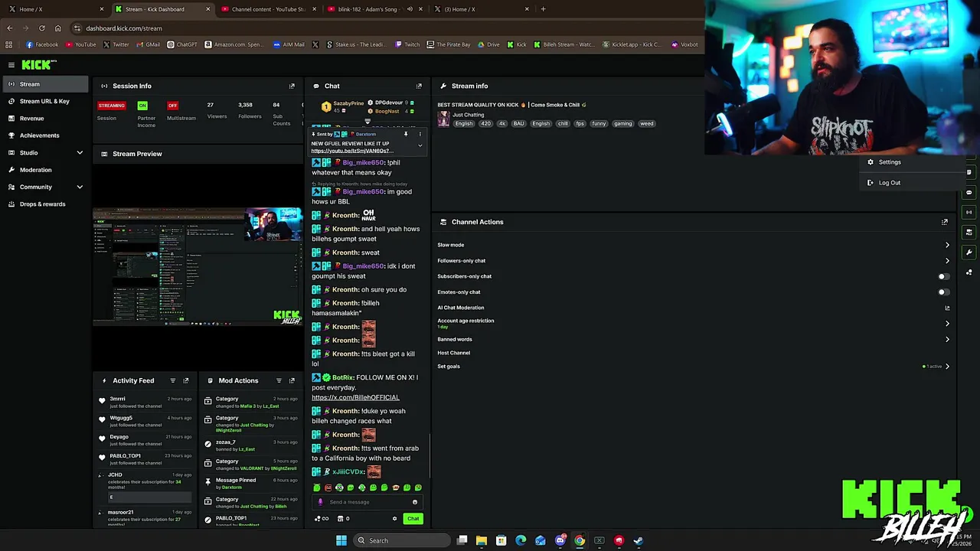Send message with the green Chat button
Viewport: 980px width, 551px height.
(x=413, y=519)
